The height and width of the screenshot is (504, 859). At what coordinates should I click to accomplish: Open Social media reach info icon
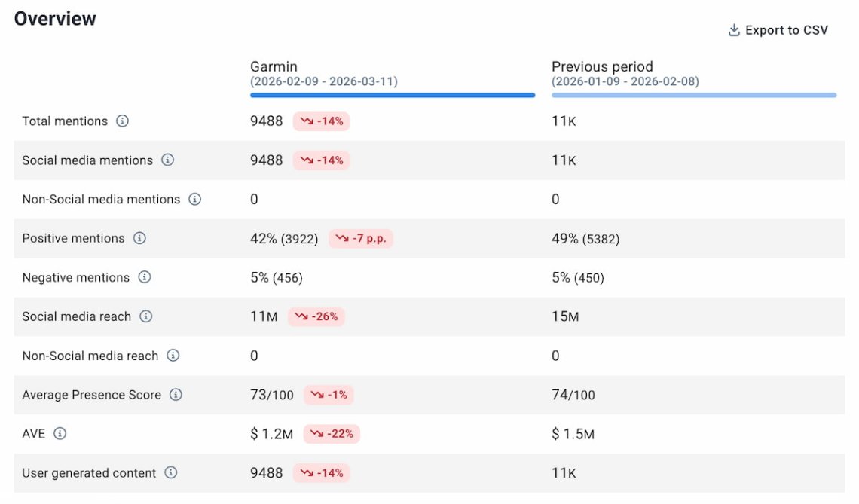coord(146,316)
